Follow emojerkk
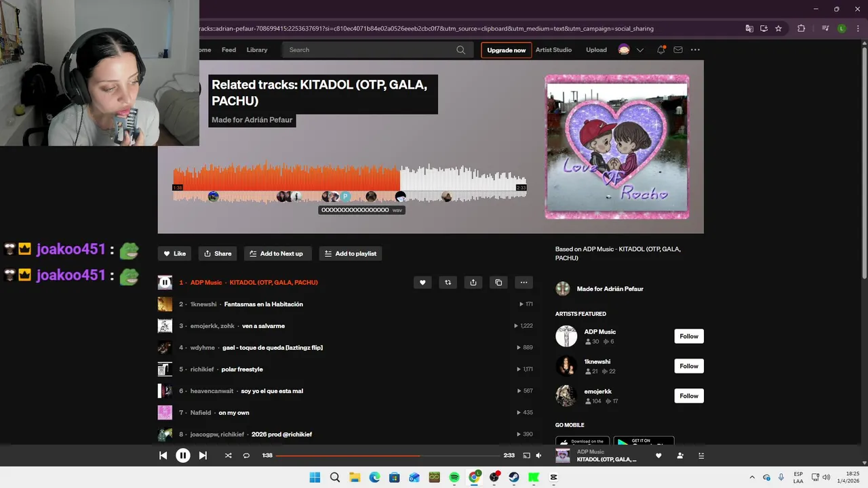Screen dimensions: 868x488 (689, 396)
